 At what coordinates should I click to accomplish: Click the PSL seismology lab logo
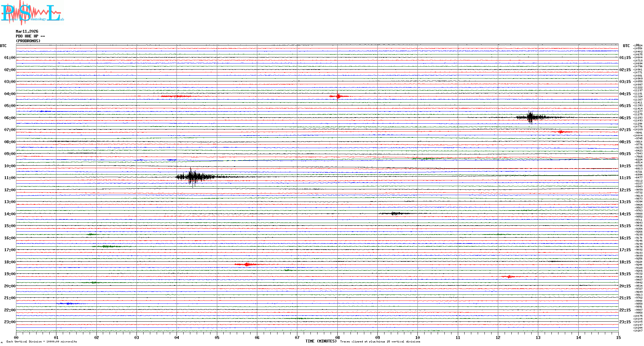(x=32, y=13)
